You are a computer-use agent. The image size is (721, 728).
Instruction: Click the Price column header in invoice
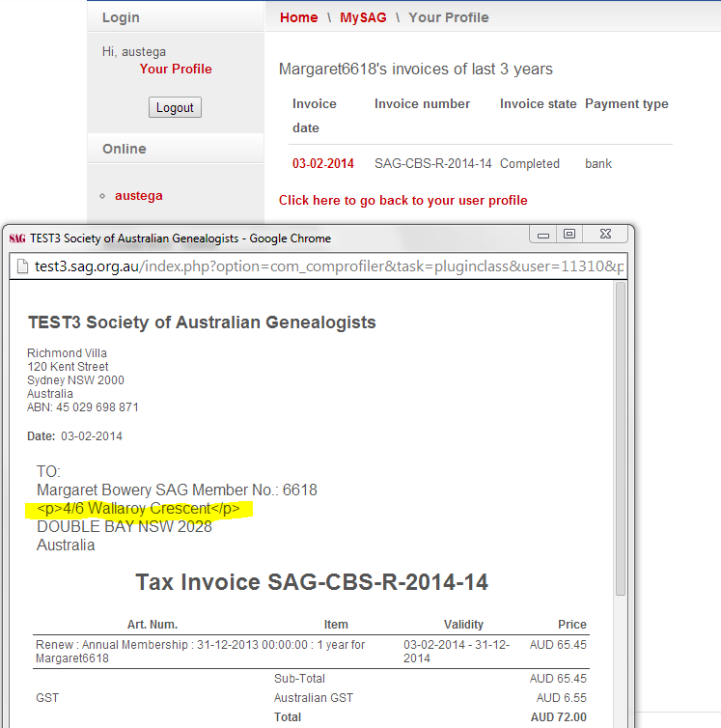click(572, 625)
